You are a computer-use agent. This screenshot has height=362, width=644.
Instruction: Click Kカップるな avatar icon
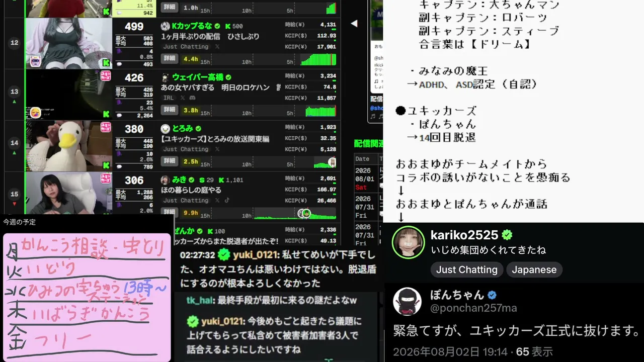click(165, 26)
